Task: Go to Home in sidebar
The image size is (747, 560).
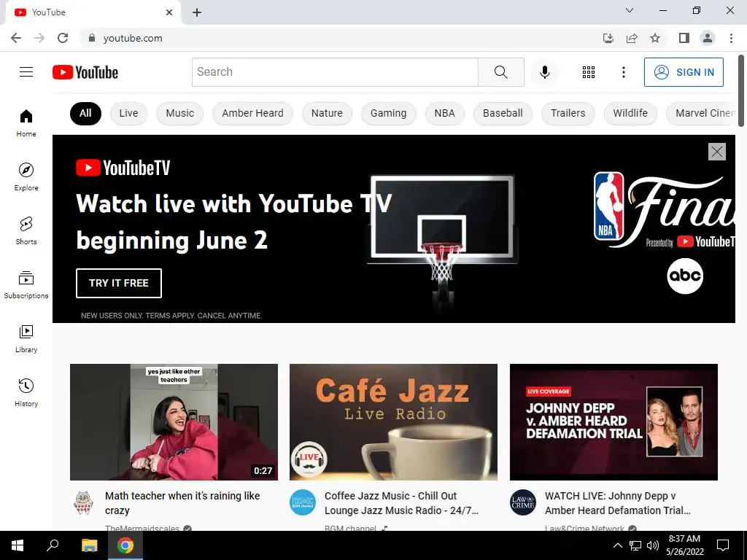Action: pyautogui.click(x=26, y=122)
